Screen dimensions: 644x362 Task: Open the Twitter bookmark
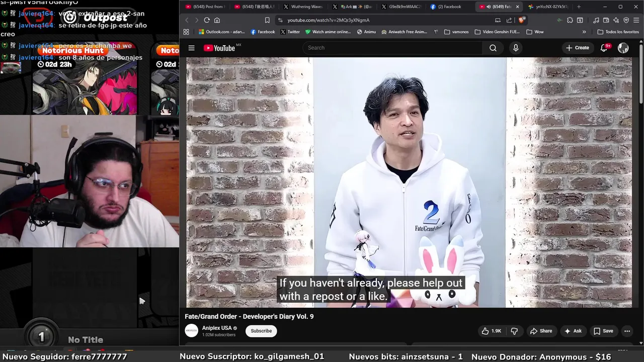290,32
